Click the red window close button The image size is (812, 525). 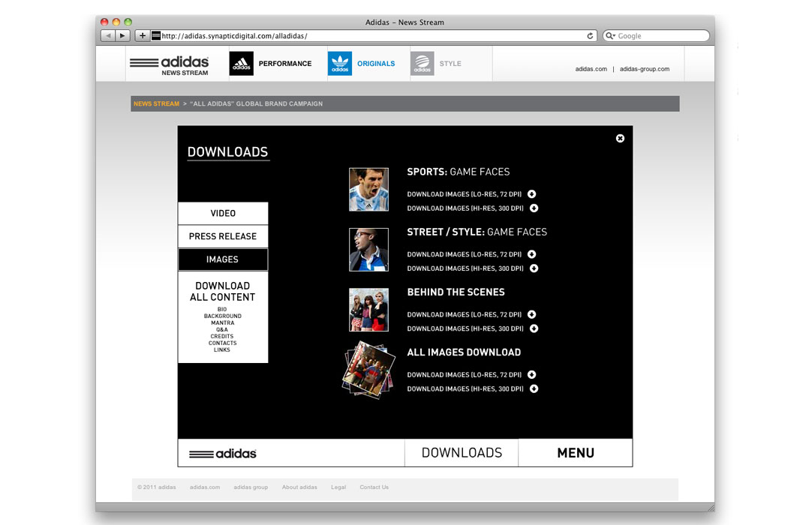pos(104,22)
